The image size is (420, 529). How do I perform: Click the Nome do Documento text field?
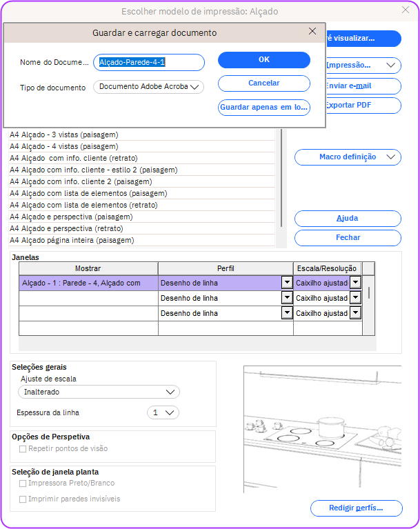[149, 63]
